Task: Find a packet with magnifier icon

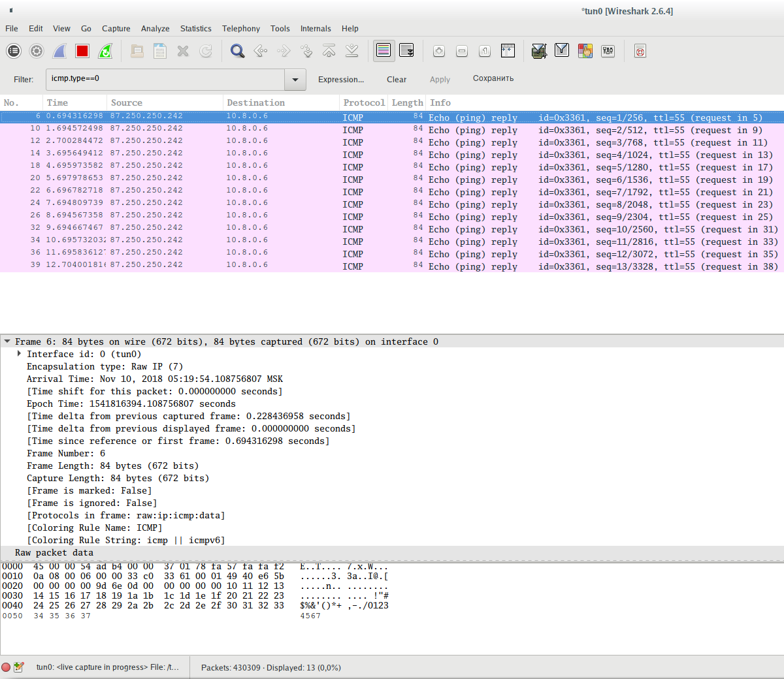Action: pos(238,51)
